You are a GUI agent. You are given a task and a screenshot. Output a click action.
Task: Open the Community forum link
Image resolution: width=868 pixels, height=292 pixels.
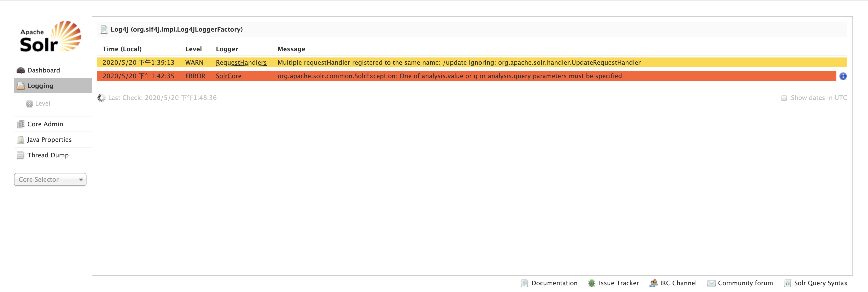point(745,283)
